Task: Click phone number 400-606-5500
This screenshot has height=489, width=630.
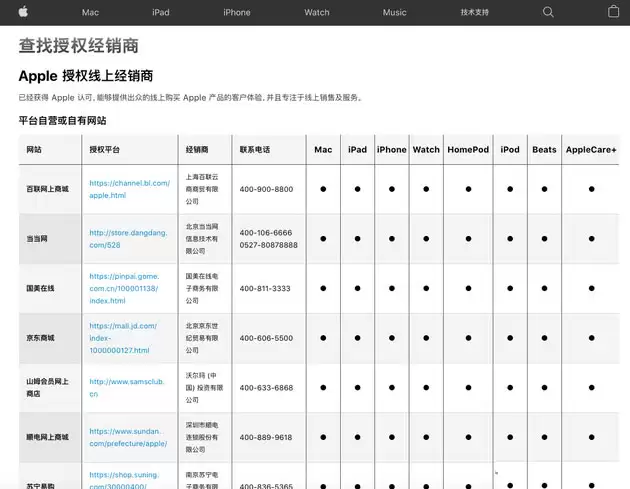Action: coord(266,338)
